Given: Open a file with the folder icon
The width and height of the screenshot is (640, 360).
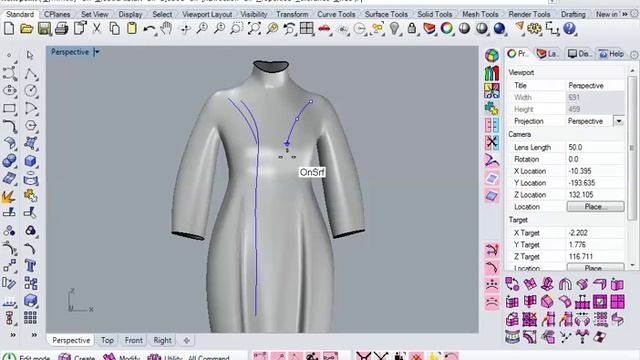Looking at the screenshot, I should click(27, 29).
